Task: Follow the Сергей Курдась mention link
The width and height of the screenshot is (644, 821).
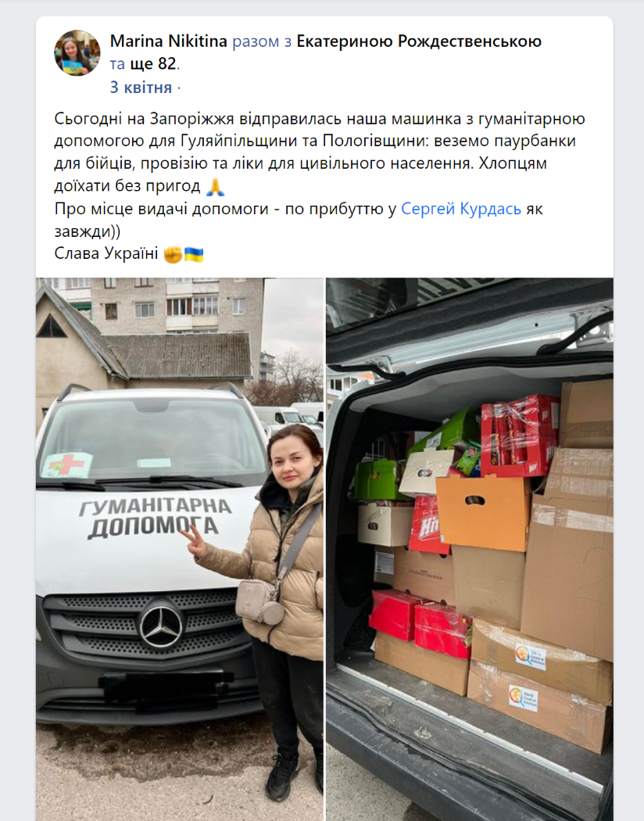Action: (461, 209)
